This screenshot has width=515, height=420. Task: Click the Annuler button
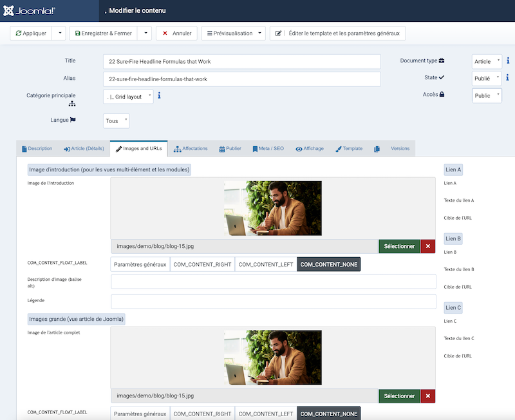coord(176,33)
